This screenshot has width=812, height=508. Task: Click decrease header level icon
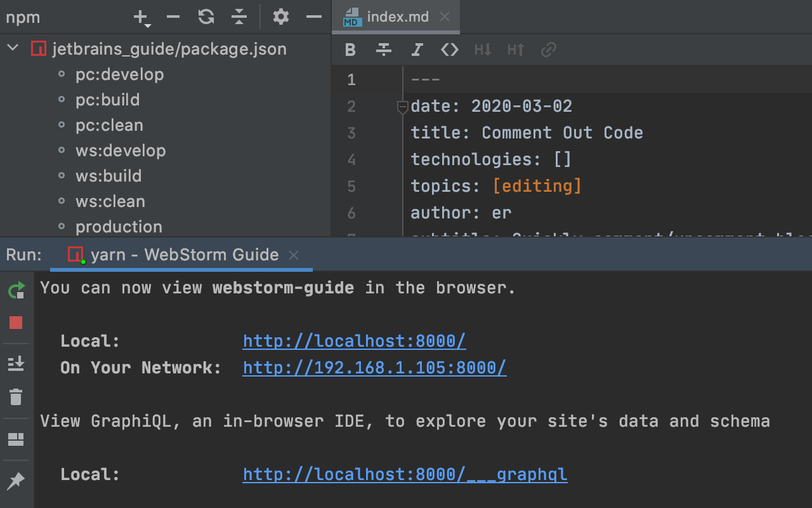(x=483, y=50)
